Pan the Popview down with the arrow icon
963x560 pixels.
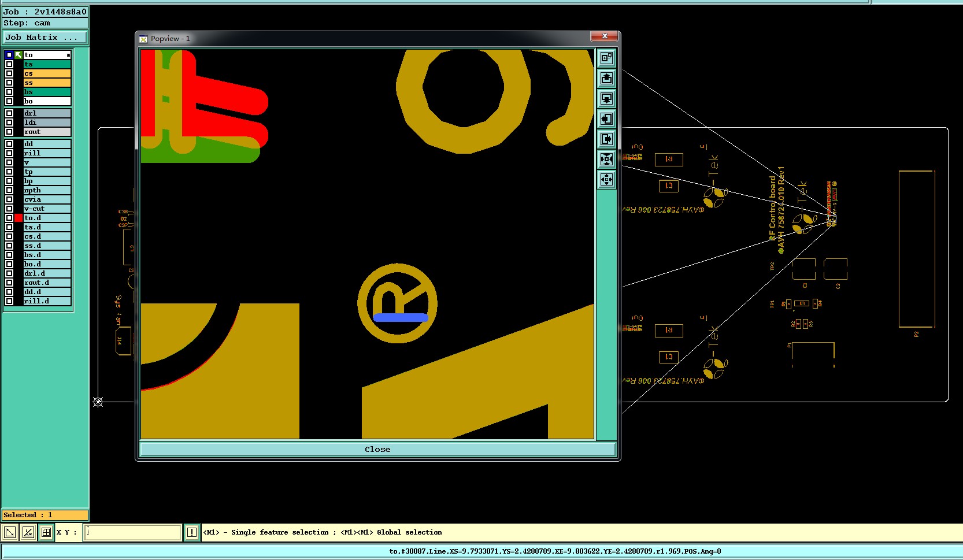(x=606, y=98)
